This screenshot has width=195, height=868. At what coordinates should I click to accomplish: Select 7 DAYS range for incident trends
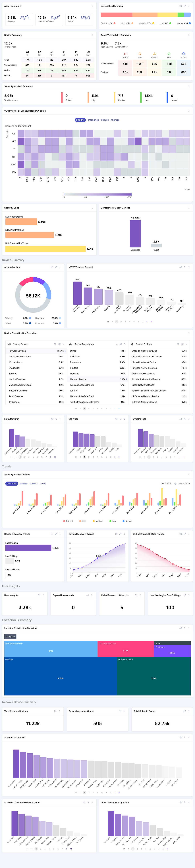pos(43,484)
